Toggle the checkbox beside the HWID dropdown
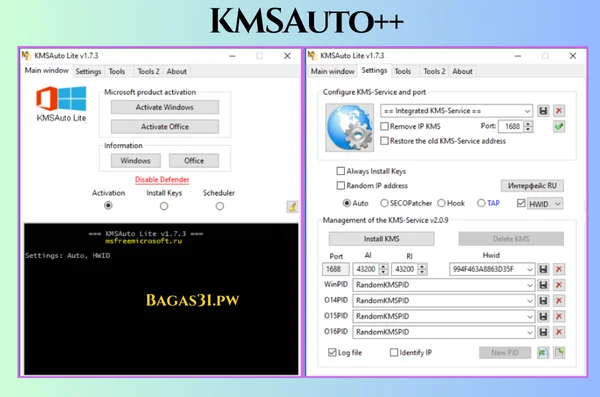The width and height of the screenshot is (600, 397). click(521, 203)
